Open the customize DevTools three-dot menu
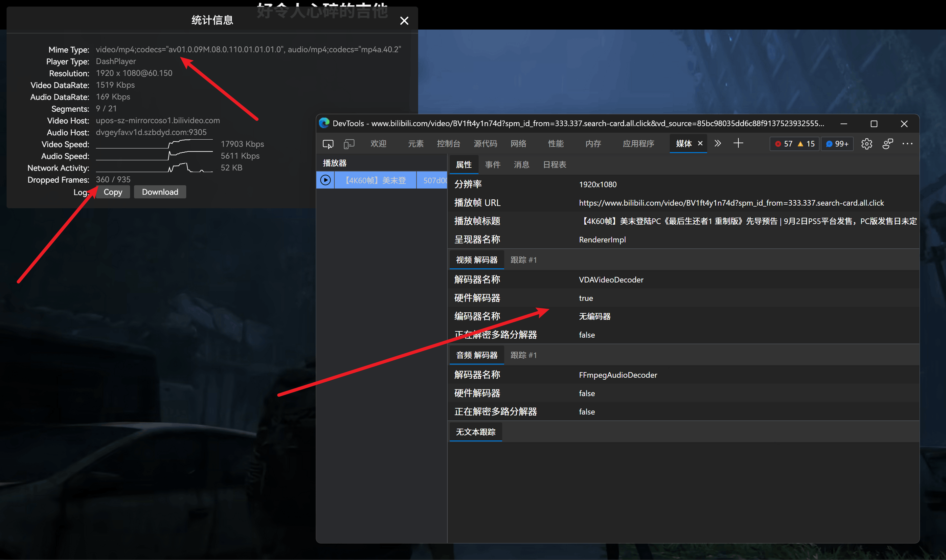 point(907,144)
